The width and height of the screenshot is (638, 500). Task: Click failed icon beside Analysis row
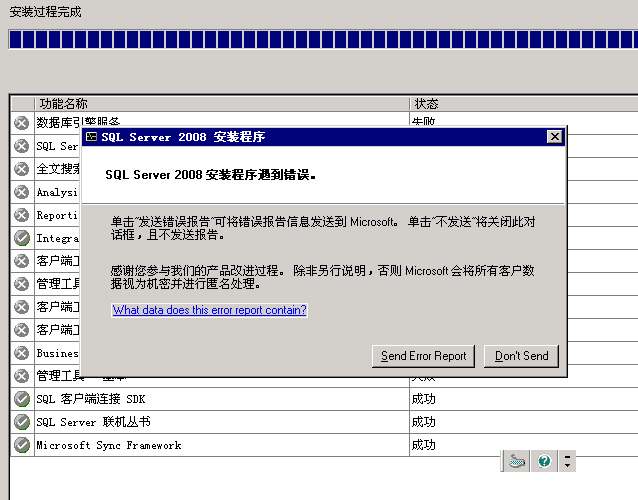tap(22, 192)
